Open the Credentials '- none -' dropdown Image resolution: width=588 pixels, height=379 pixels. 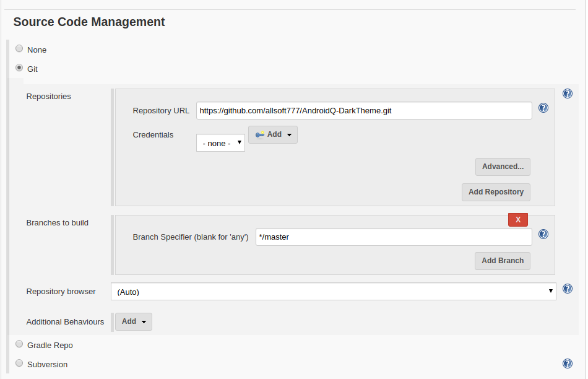coord(220,143)
